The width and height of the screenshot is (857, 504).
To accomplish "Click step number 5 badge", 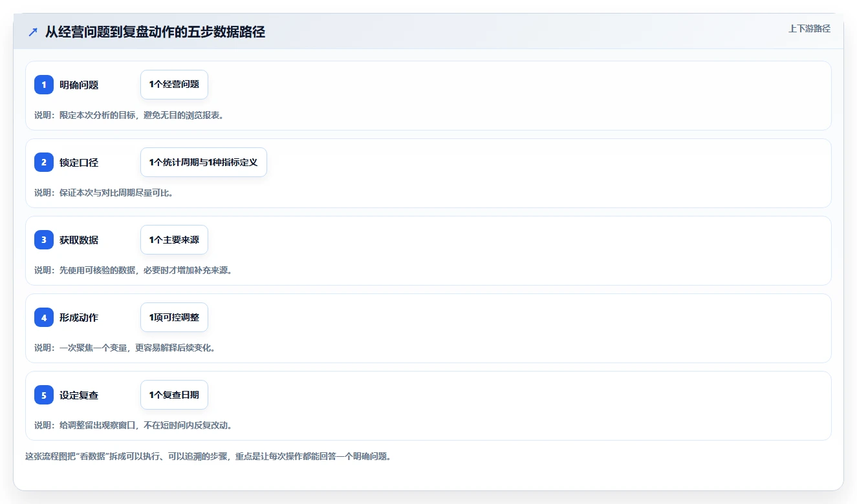I will tap(44, 395).
